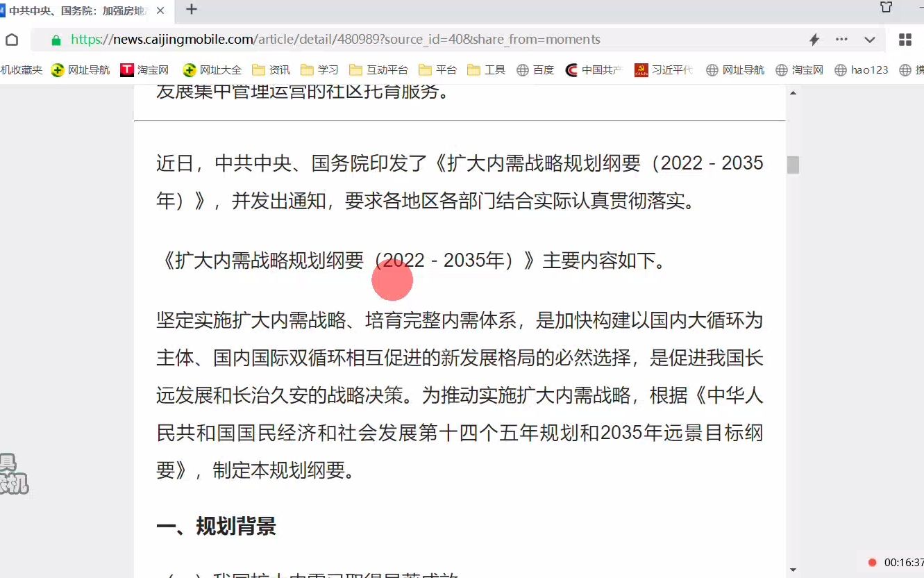The image size is (924, 578).
Task: Open a new browser tab
Action: tap(192, 9)
